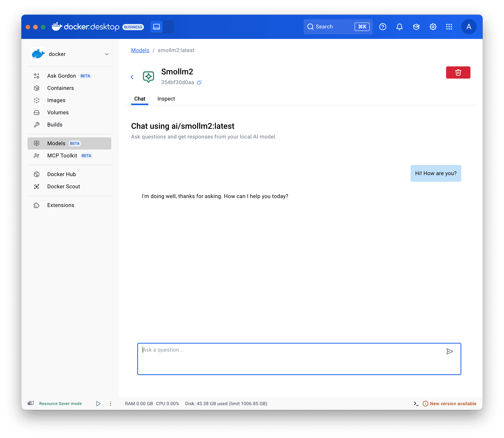Switch to cloud mode toggle

[168, 27]
